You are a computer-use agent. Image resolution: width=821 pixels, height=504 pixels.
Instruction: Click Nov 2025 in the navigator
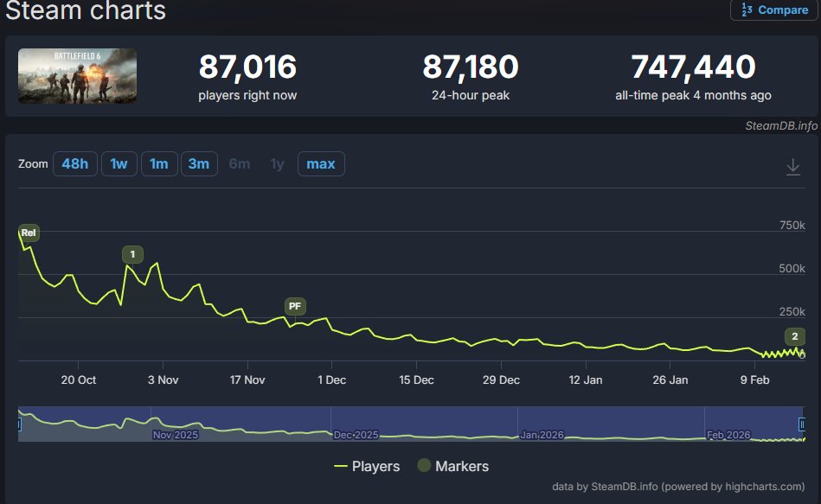pos(176,435)
